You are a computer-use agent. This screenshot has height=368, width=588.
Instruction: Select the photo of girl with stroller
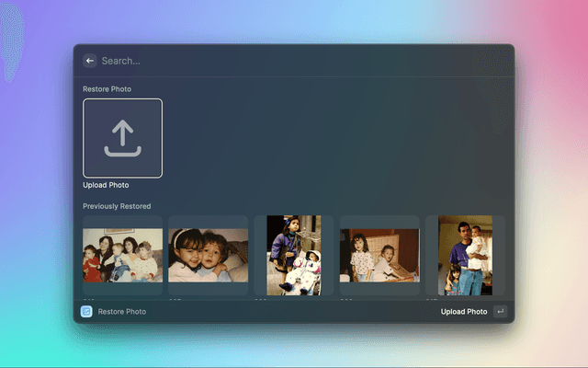(294, 255)
